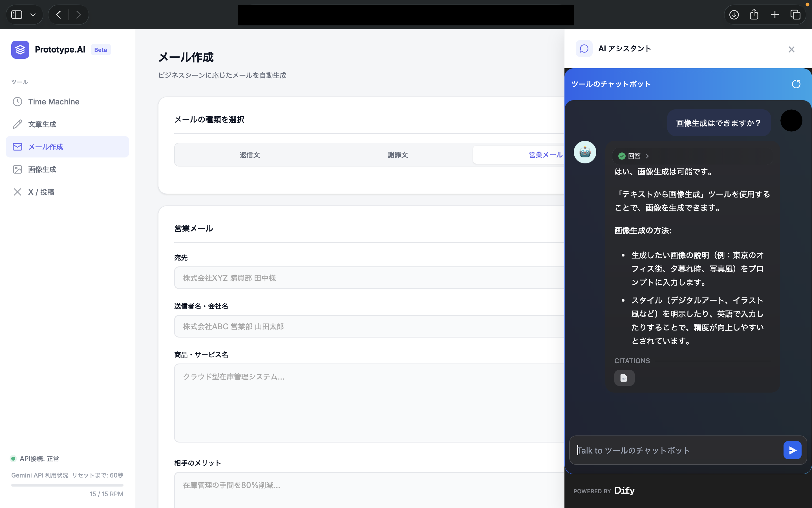The height and width of the screenshot is (508, 812).
Task: Click the robot avatar icon
Action: point(585,152)
